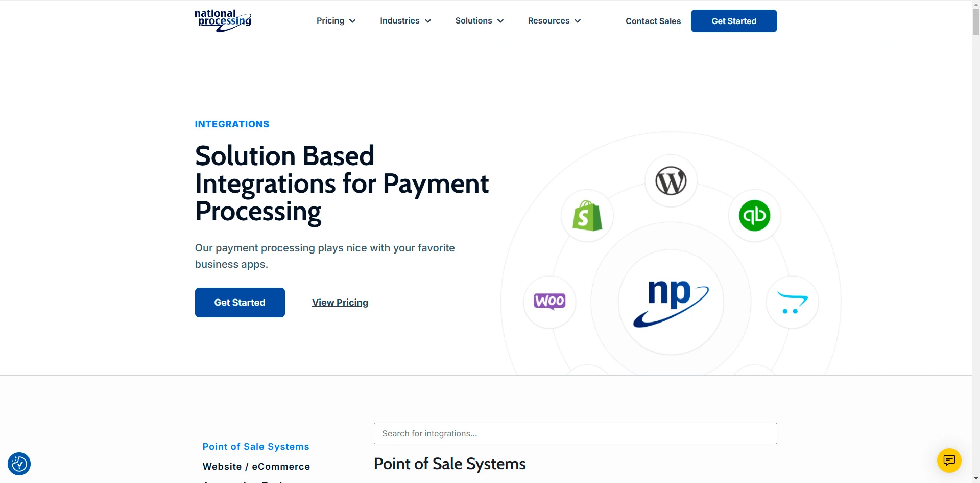Expand the Industries menu chevron
This screenshot has width=980, height=483.
428,21
